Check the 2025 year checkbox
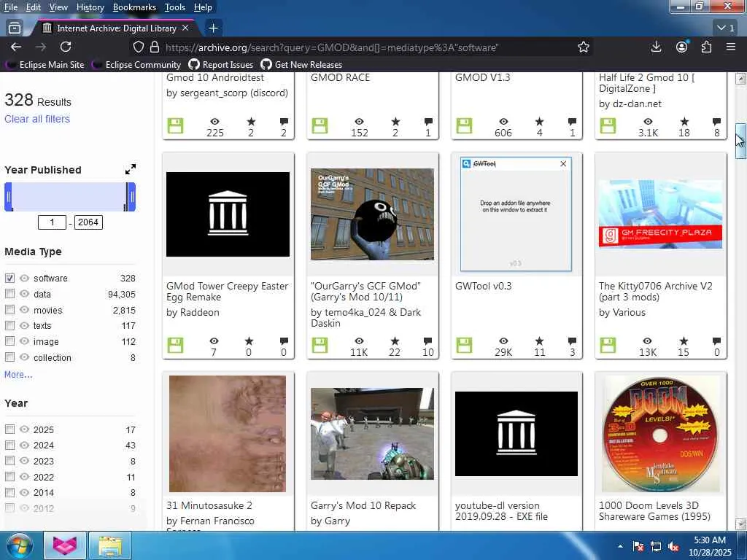Image resolution: width=747 pixels, height=560 pixels. 9,429
